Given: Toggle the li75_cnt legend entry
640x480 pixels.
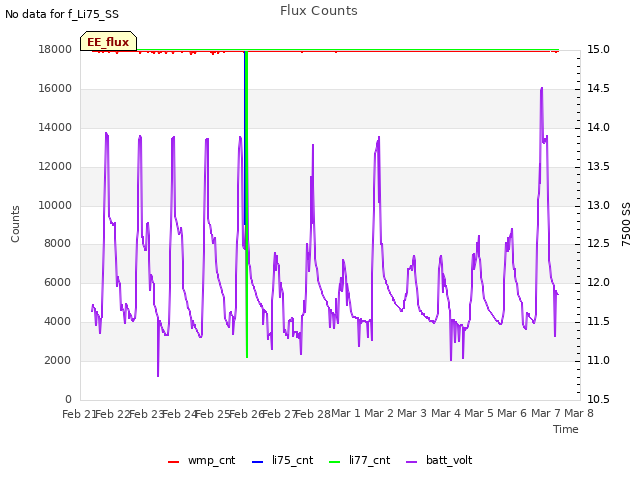Looking at the screenshot, I should [282, 460].
